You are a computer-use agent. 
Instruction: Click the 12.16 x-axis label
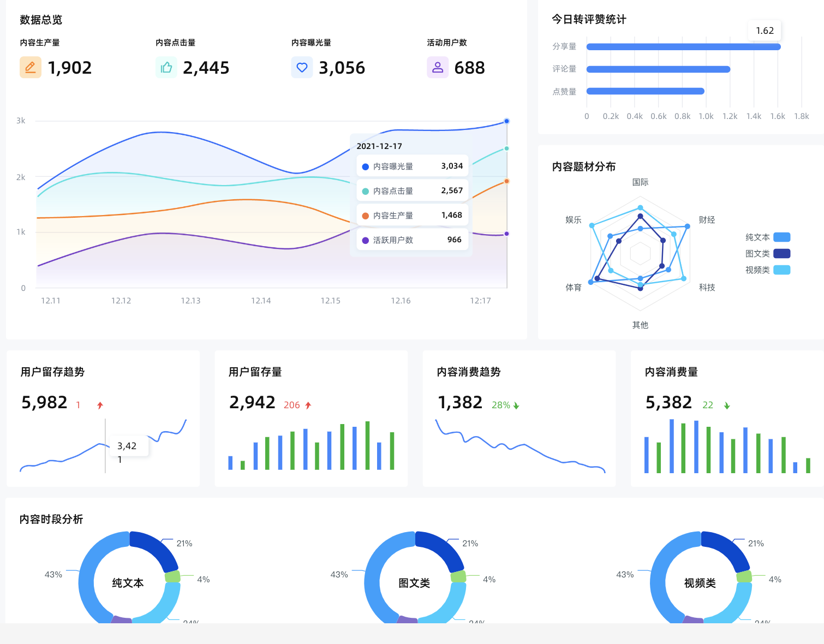(x=401, y=301)
